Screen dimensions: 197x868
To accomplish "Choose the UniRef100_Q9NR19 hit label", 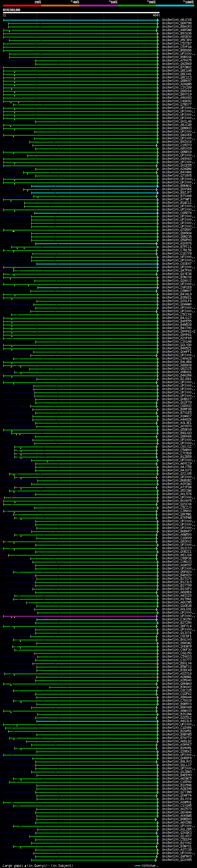I will (176, 152).
